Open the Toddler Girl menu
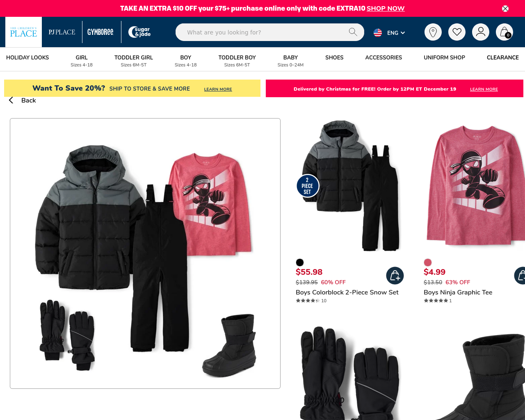525x420 pixels. tap(134, 60)
